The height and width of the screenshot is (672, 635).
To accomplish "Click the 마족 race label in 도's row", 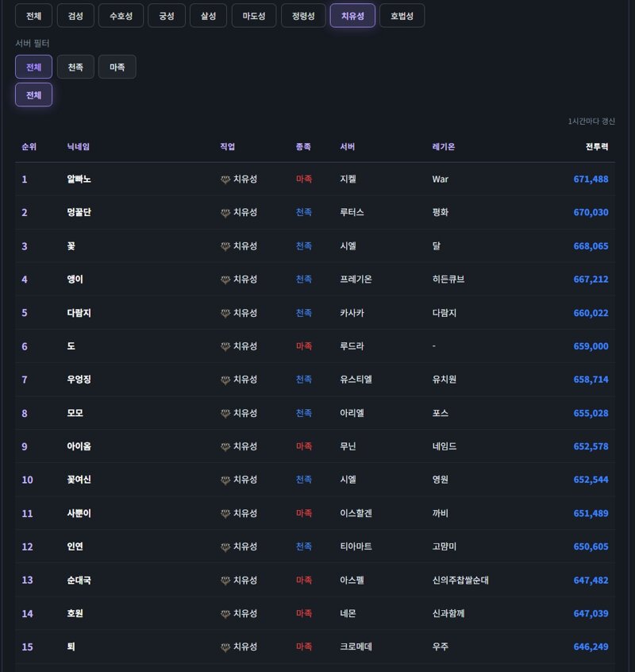I will click(303, 346).
